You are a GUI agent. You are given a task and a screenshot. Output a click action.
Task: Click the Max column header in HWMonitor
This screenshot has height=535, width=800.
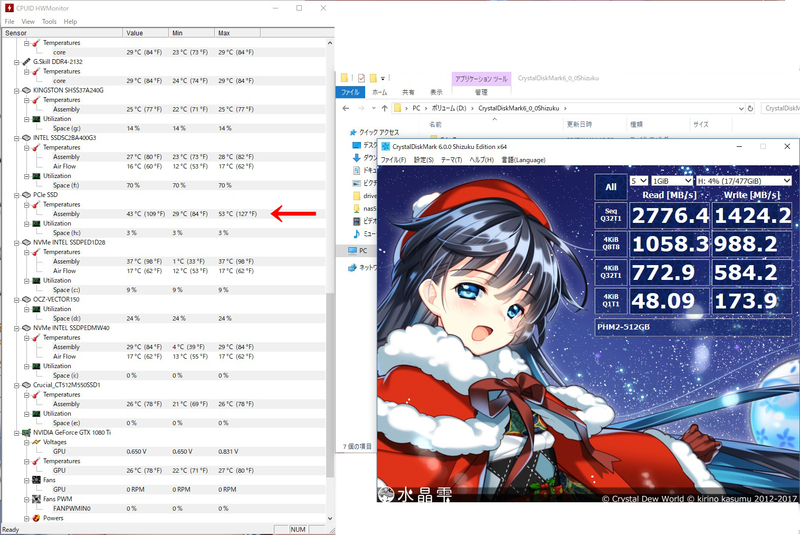[x=237, y=33]
